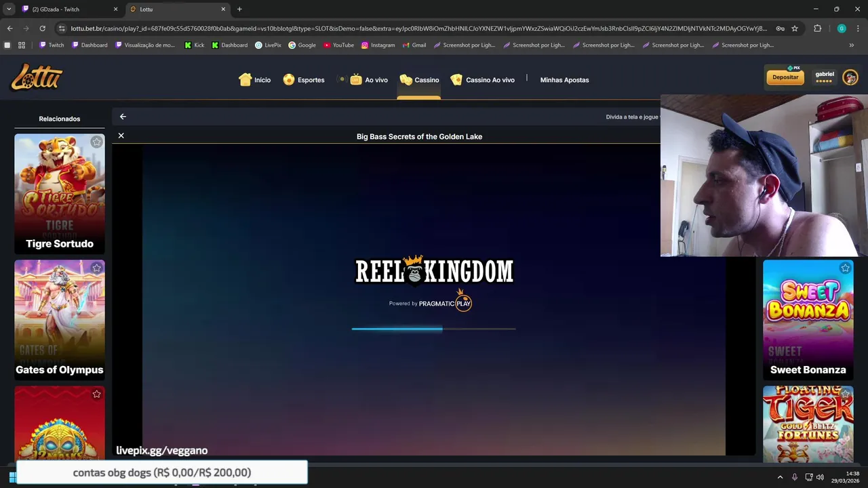Image resolution: width=868 pixels, height=488 pixels.
Task: Open the Gmail bookmark
Action: coord(414,45)
